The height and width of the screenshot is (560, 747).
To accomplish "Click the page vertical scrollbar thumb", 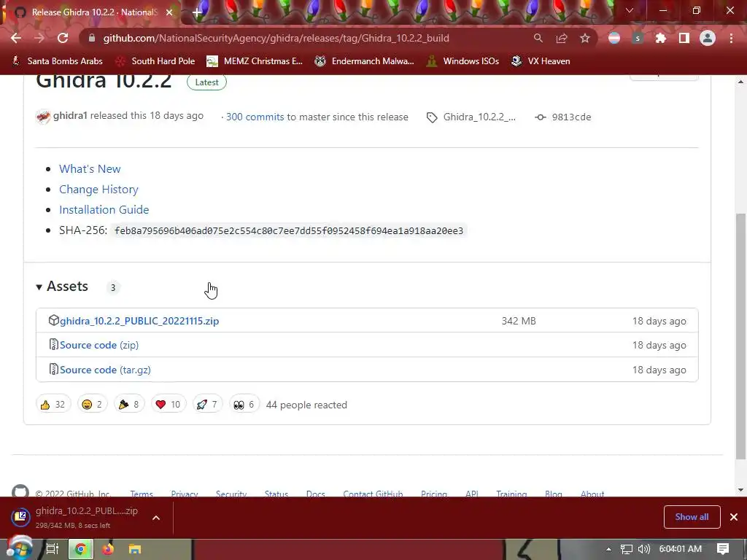I will pos(741,336).
